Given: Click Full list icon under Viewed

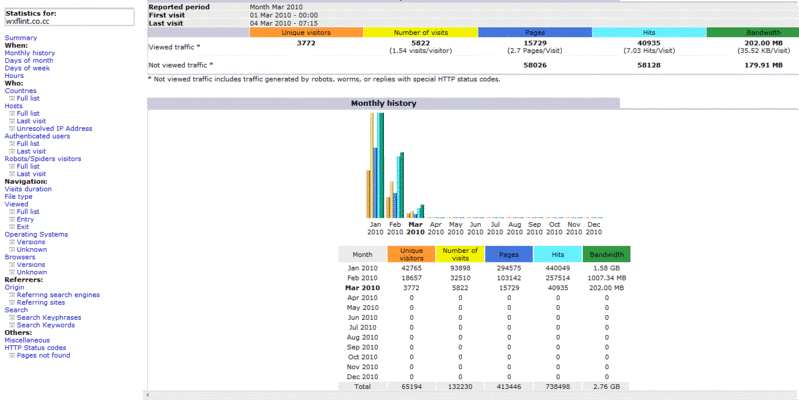Looking at the screenshot, I should click(12, 212).
